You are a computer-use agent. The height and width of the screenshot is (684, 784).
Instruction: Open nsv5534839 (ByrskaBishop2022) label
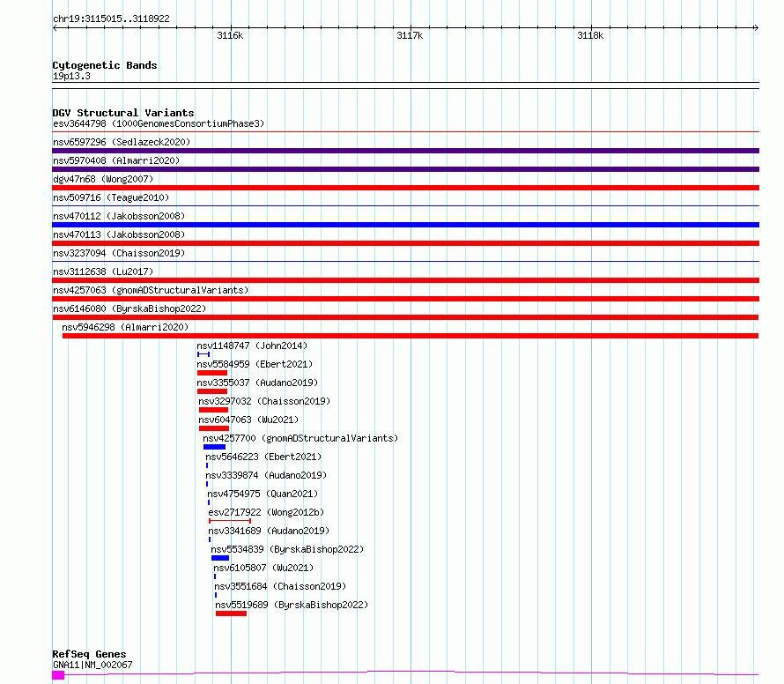point(287,549)
